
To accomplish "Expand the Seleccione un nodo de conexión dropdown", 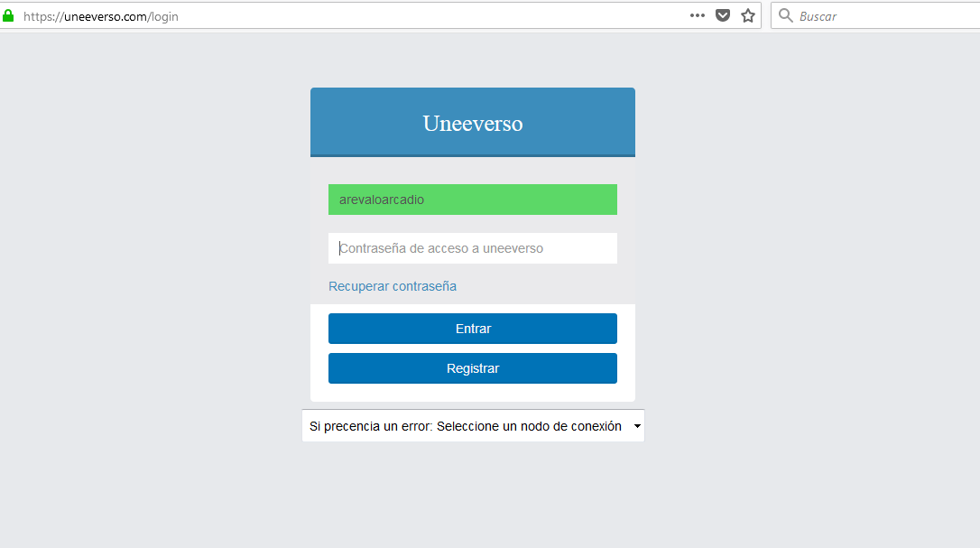I will (x=473, y=426).
